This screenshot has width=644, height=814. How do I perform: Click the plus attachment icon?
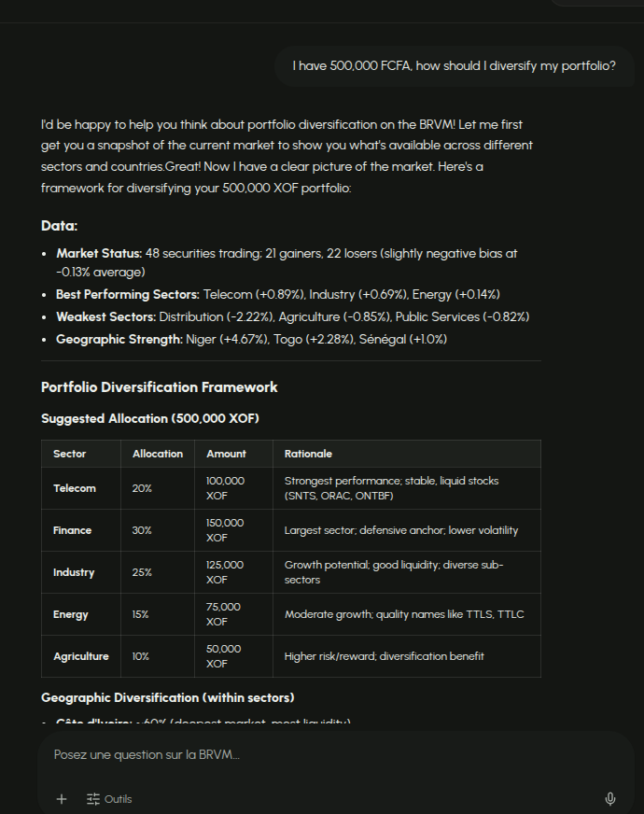click(x=62, y=799)
